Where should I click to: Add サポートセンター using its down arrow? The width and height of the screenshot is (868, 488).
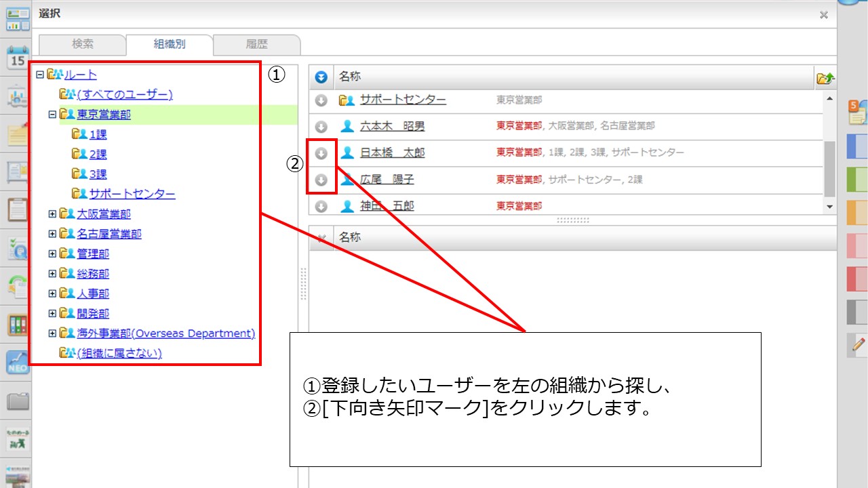coord(321,100)
